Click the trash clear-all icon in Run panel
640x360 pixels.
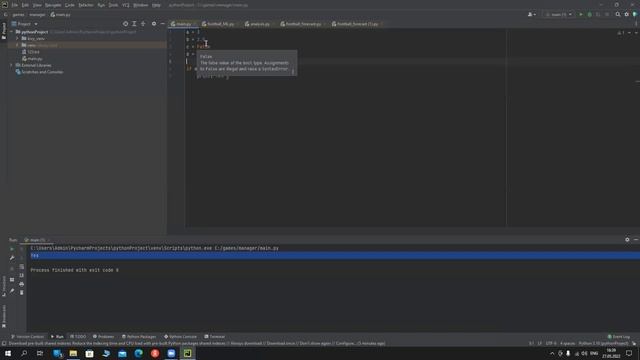[22, 293]
